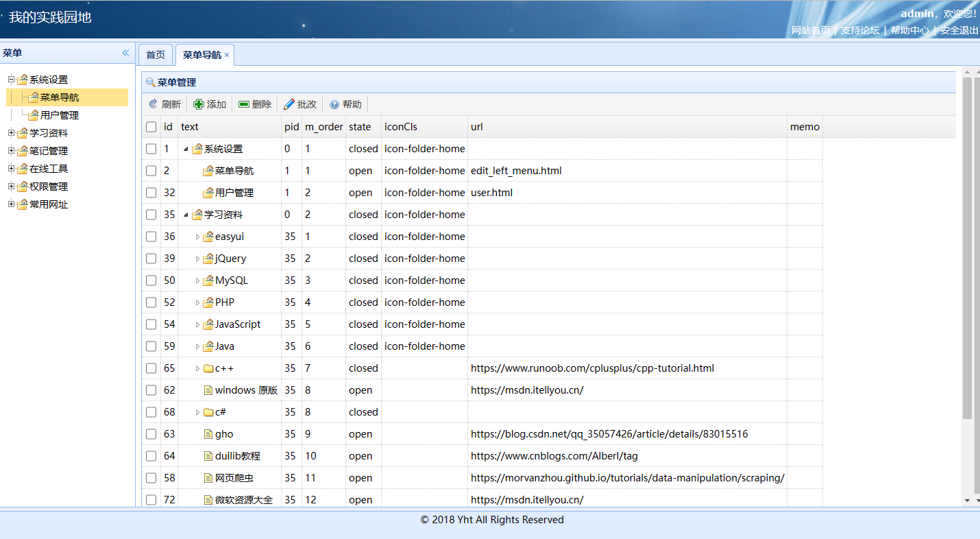This screenshot has height=539, width=980.
Task: Click the green add plus icon
Action: click(x=199, y=104)
